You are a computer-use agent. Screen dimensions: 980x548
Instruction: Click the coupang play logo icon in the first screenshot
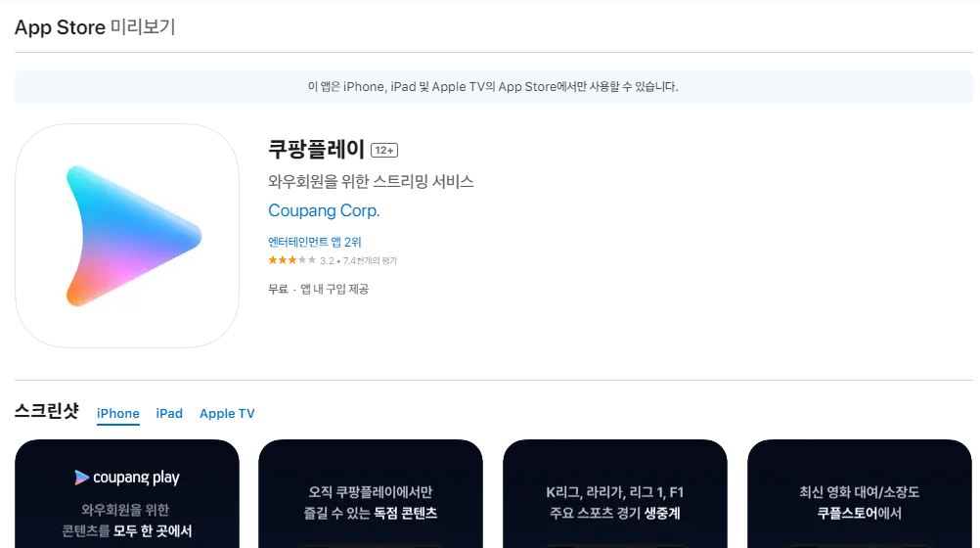[x=81, y=478]
